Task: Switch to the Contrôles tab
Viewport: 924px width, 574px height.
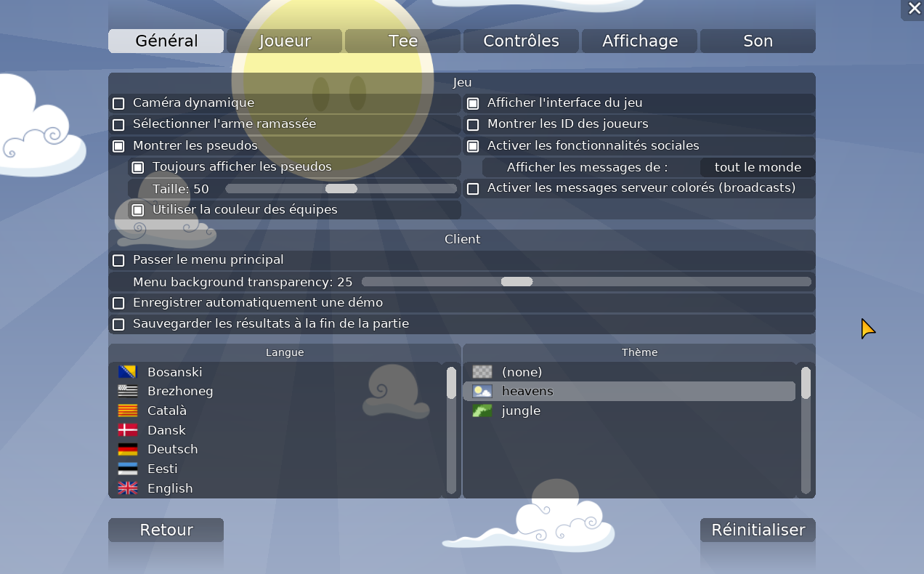Action: [521, 41]
